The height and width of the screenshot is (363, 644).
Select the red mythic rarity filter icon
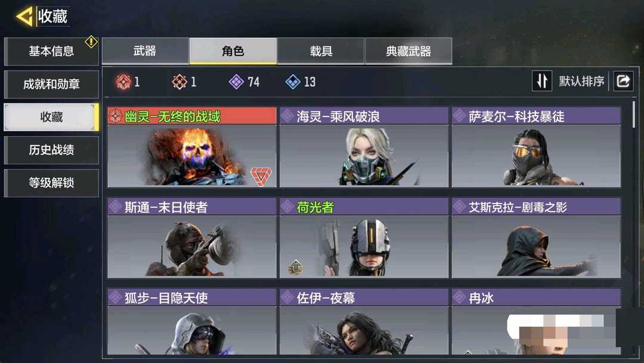tap(123, 82)
